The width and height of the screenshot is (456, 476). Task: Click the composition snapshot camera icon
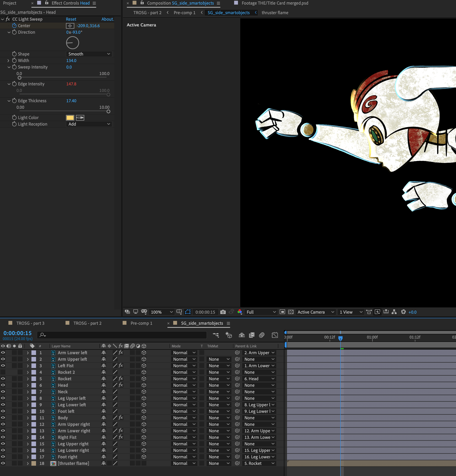pos(223,312)
